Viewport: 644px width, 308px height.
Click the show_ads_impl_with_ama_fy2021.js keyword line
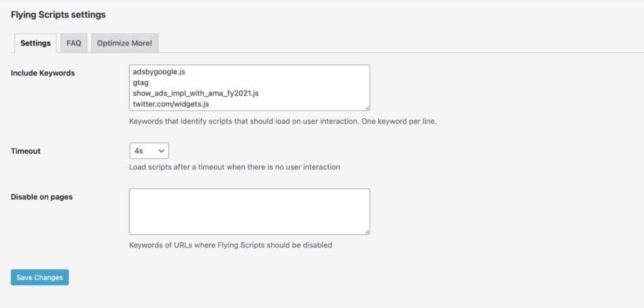196,93
